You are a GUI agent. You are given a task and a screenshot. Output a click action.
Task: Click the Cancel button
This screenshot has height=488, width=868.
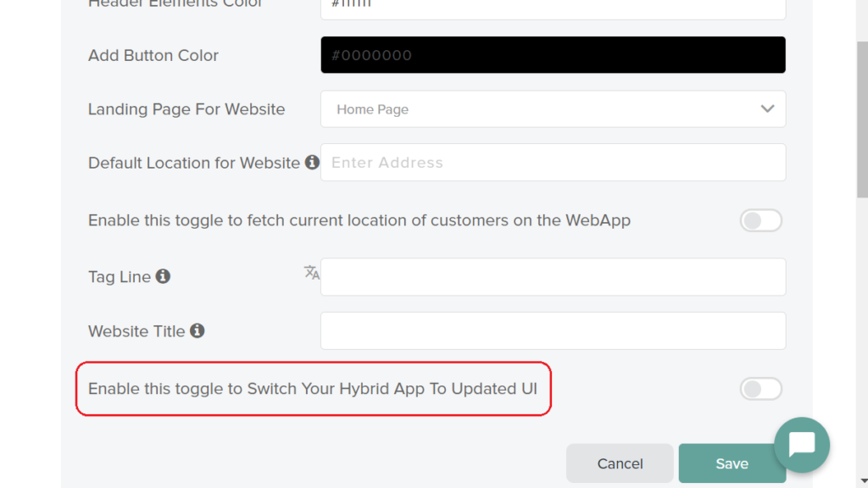point(620,463)
